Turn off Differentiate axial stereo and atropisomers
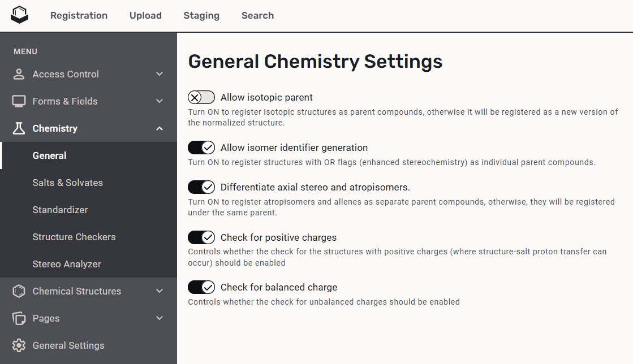Viewport: 633px width, 364px height. 201,187
